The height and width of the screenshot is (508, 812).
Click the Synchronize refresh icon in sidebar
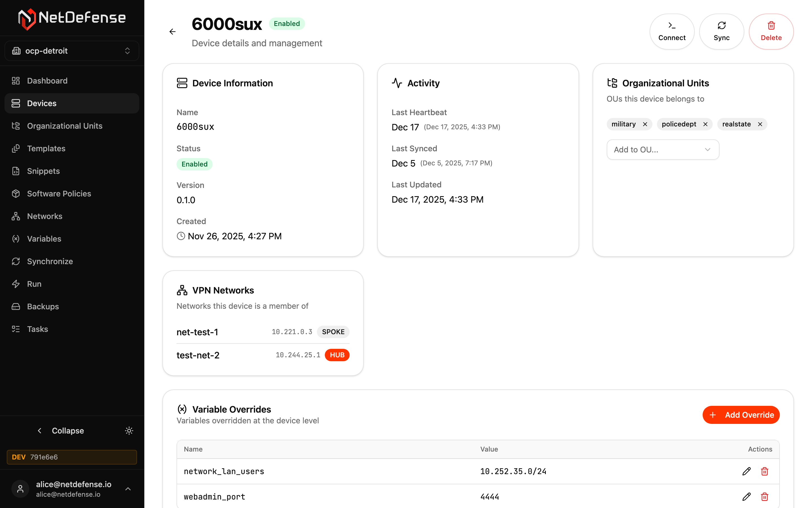pos(16,261)
